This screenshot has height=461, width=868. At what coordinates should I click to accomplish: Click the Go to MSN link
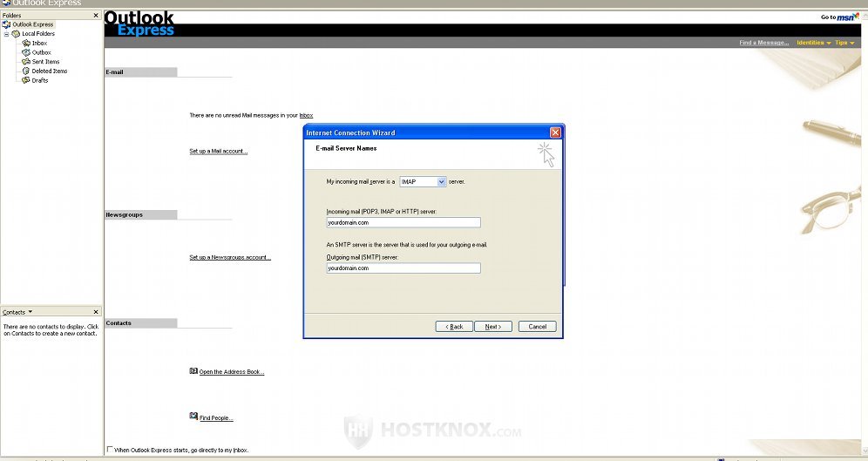839,17
